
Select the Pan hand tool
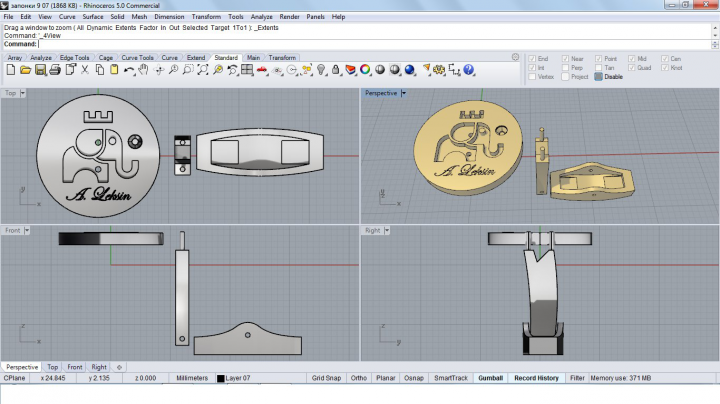click(143, 70)
